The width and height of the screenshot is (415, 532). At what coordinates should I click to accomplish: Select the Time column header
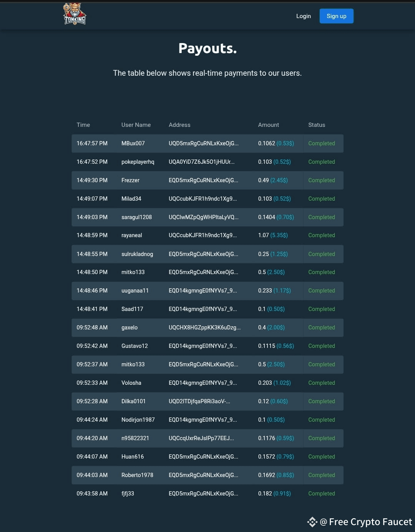(x=83, y=125)
